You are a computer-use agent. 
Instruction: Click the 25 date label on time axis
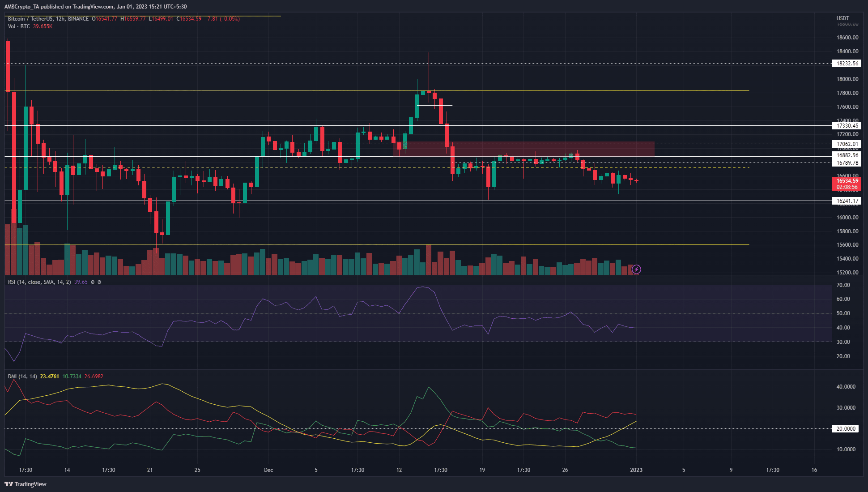pyautogui.click(x=197, y=470)
